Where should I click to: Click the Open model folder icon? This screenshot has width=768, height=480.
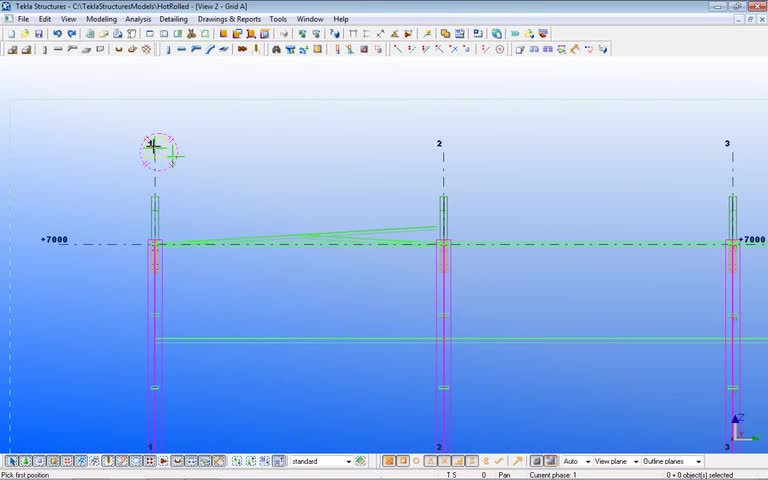pos(24,34)
